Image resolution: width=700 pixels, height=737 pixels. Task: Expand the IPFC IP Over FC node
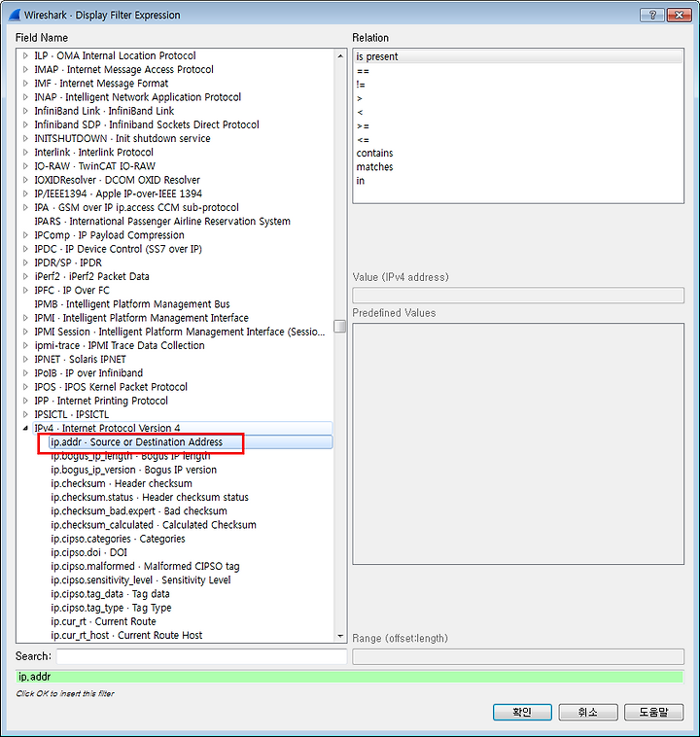[x=25, y=291]
